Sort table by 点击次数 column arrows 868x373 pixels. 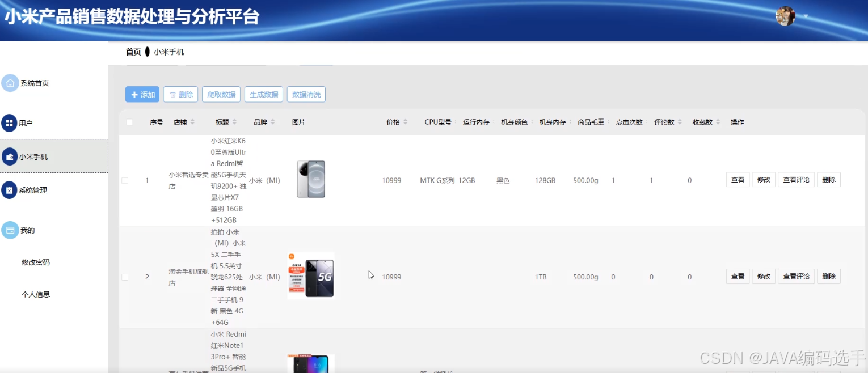646,122
